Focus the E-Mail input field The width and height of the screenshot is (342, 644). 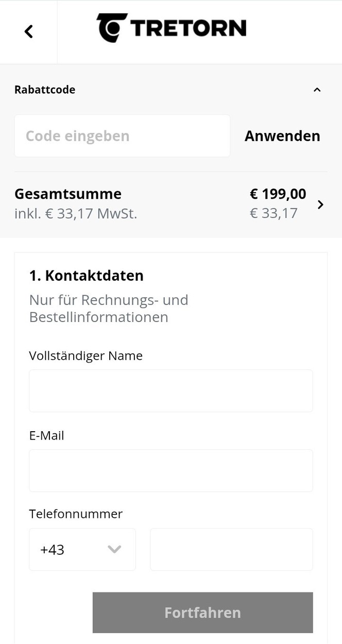pyautogui.click(x=171, y=470)
